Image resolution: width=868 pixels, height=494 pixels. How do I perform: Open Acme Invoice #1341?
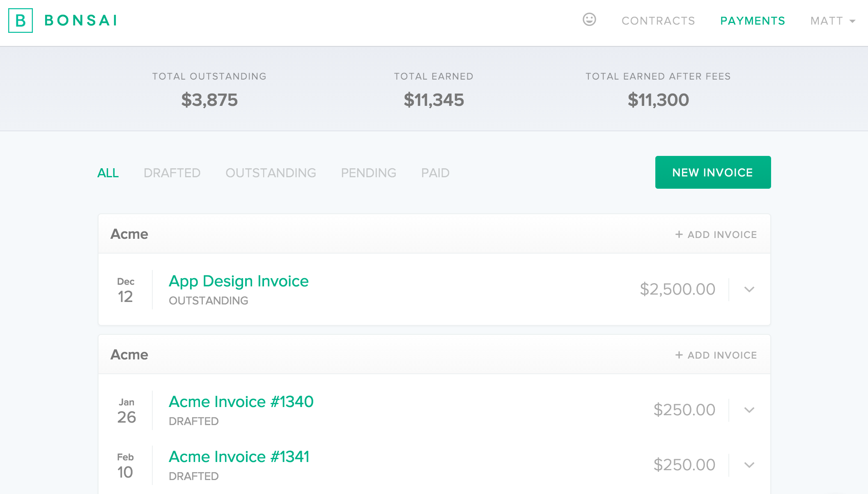pyautogui.click(x=239, y=457)
